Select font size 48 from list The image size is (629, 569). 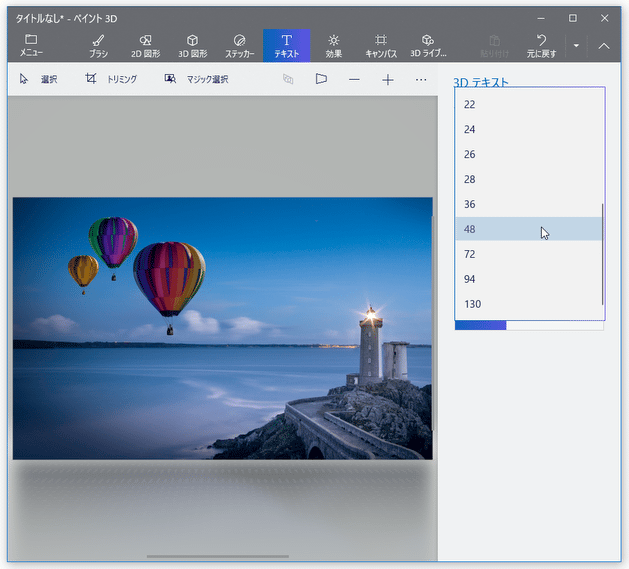pos(529,229)
